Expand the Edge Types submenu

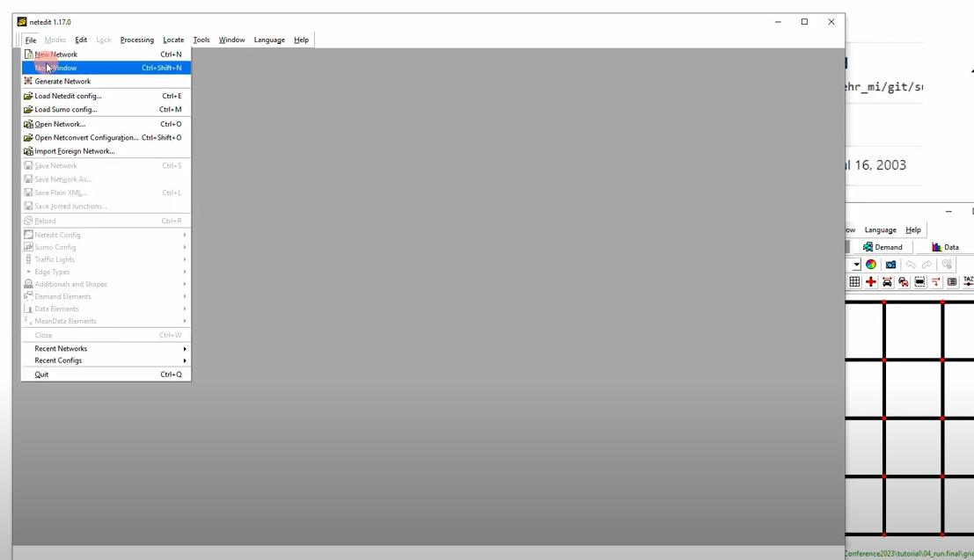click(x=106, y=272)
